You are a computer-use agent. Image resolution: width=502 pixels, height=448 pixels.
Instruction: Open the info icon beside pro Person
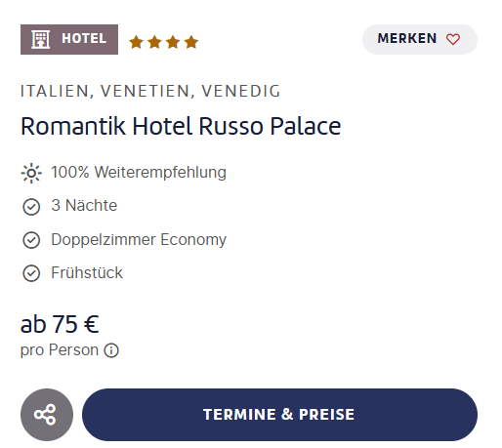[x=111, y=350]
